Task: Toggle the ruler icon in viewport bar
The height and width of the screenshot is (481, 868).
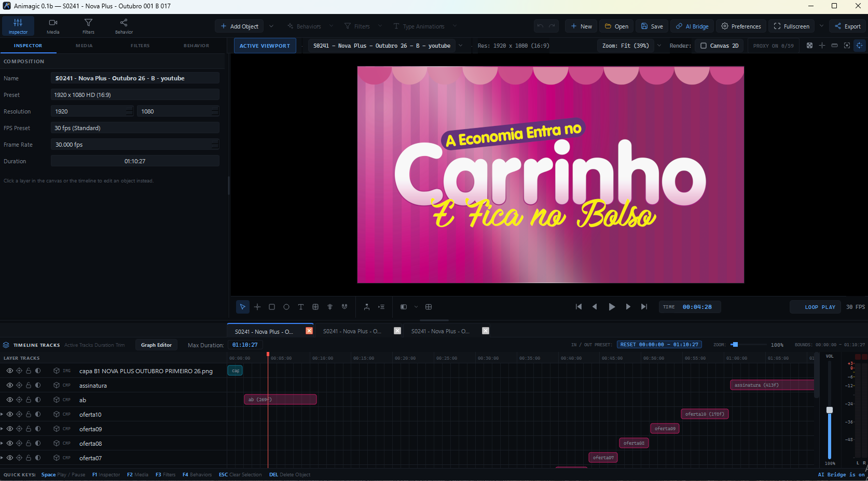Action: pos(834,46)
